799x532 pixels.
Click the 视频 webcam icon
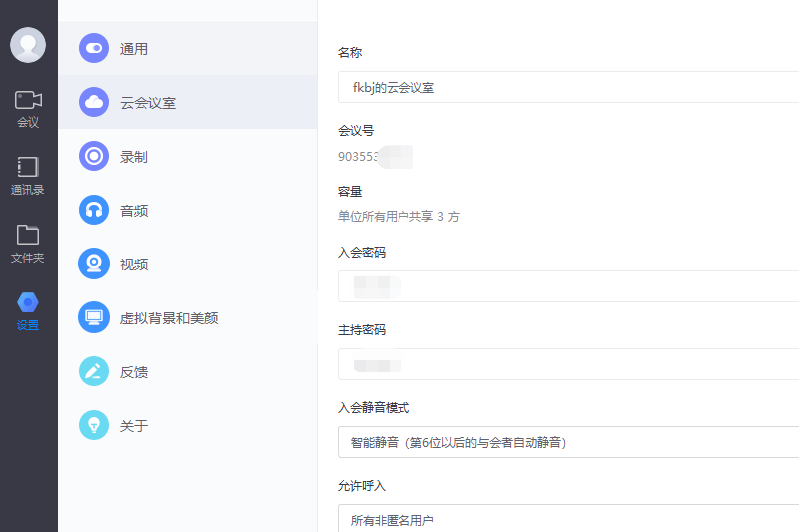coord(94,264)
